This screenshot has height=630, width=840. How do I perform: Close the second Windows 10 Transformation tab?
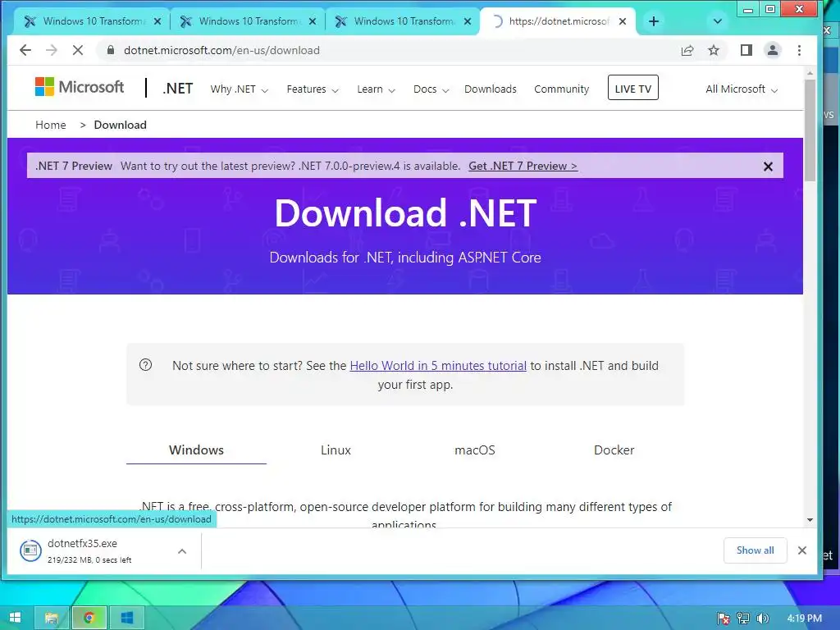pos(313,21)
